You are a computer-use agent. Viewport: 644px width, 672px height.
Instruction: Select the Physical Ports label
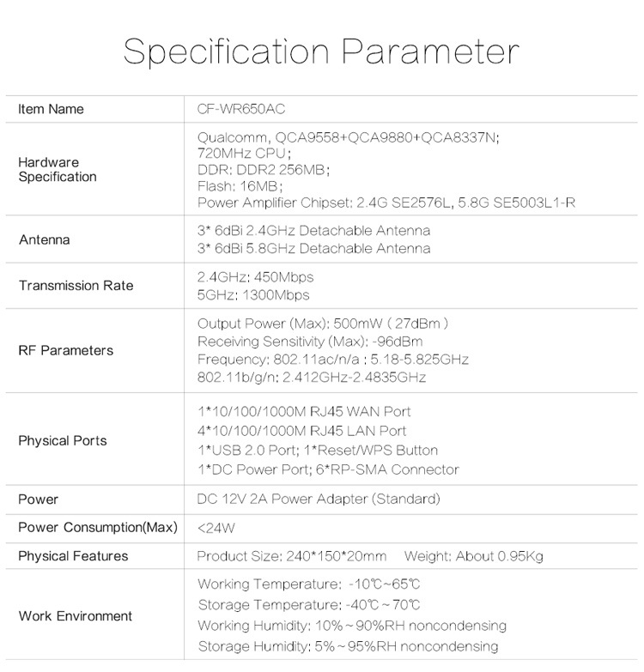point(63,441)
